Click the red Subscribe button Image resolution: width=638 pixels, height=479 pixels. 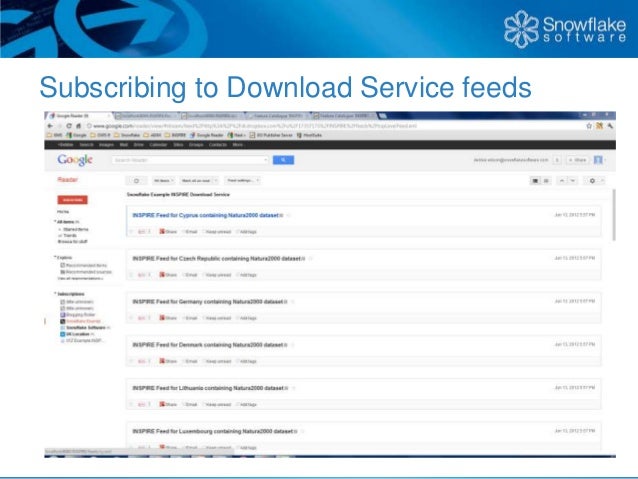[x=72, y=200]
